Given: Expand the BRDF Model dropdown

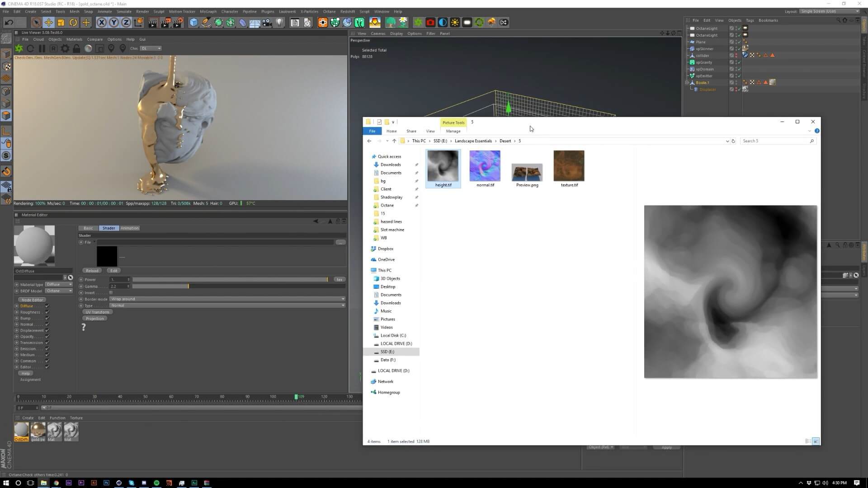Looking at the screenshot, I should [x=59, y=291].
